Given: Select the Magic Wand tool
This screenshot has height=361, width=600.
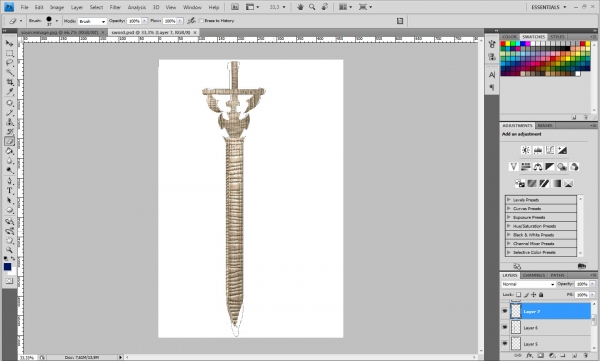Looking at the screenshot, I should click(x=10, y=72).
